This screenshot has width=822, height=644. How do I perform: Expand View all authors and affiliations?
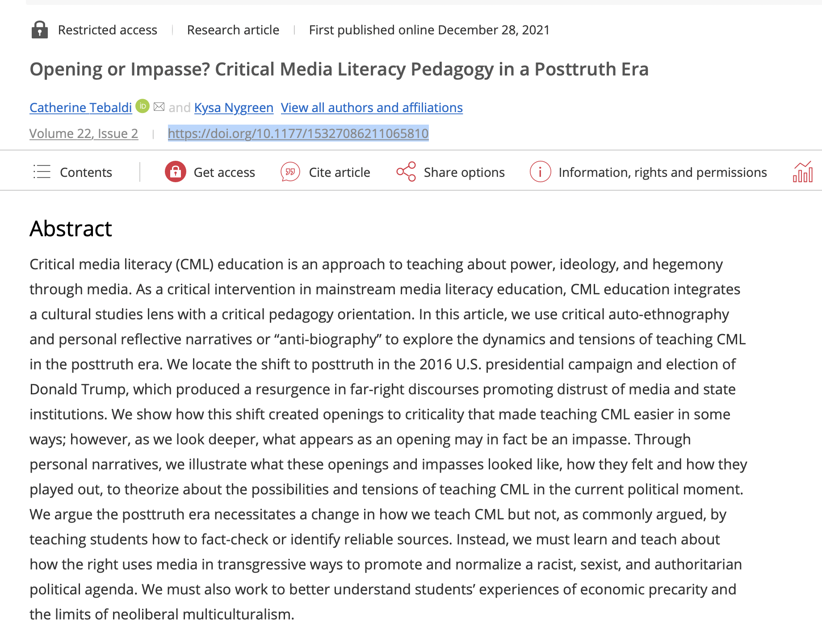(372, 108)
